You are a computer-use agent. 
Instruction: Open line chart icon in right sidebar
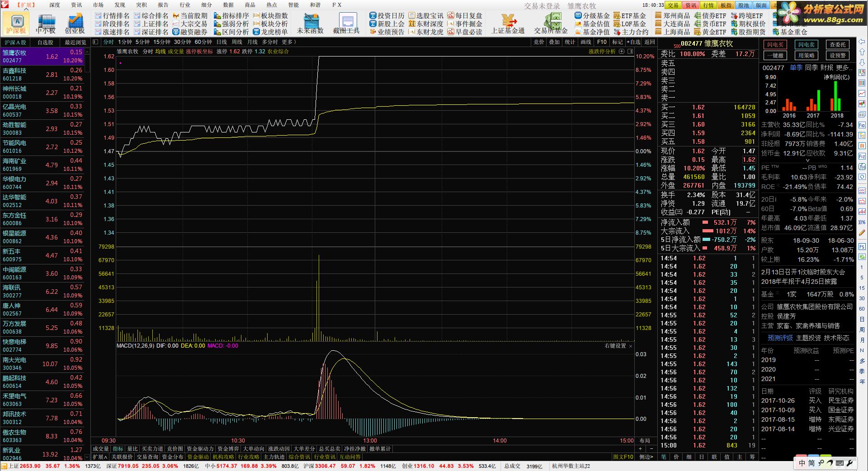click(862, 94)
